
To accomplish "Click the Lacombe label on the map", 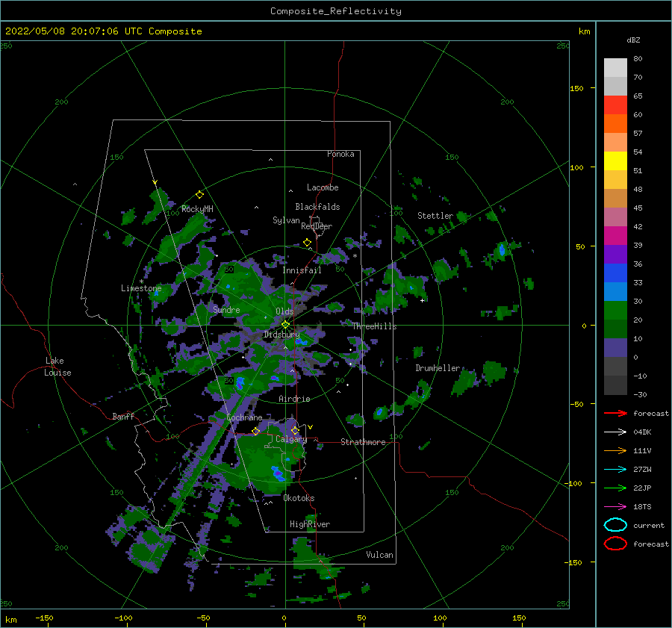I will click(323, 187).
